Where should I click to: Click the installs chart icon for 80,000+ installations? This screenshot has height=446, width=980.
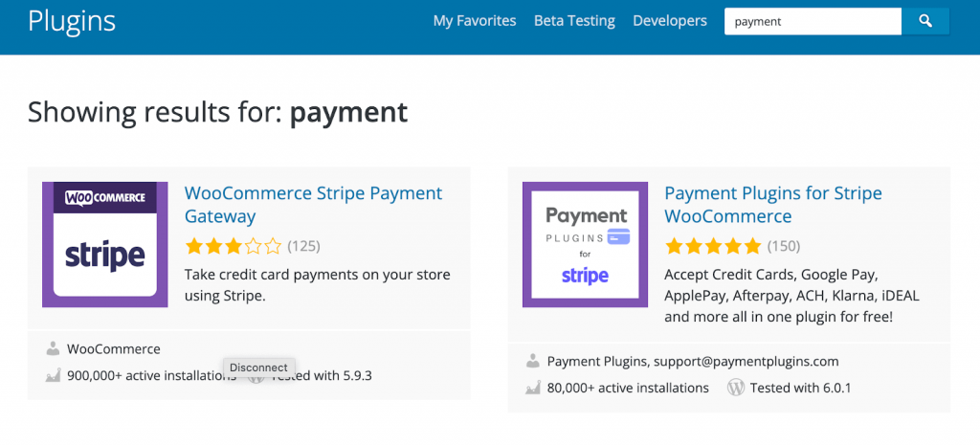coord(533,389)
